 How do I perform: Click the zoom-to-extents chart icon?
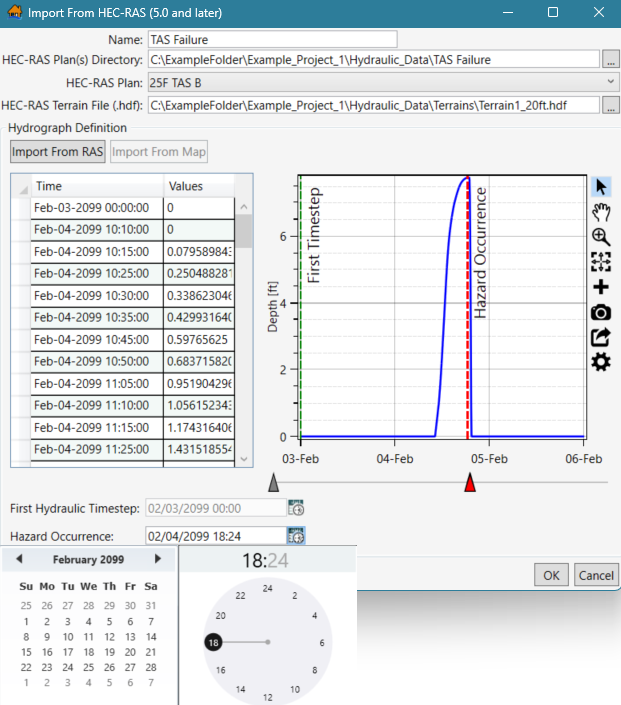601,262
